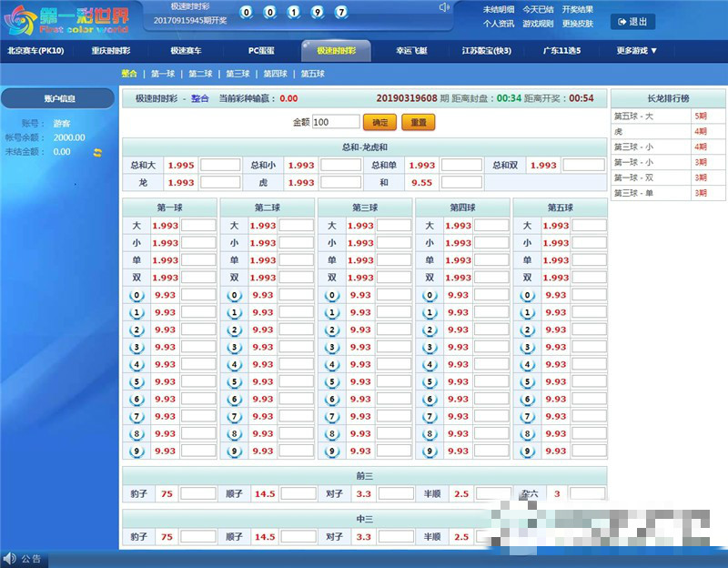The width and height of the screenshot is (728, 568).
Task: Switch to 极速赛车 game tab
Action: tap(186, 51)
